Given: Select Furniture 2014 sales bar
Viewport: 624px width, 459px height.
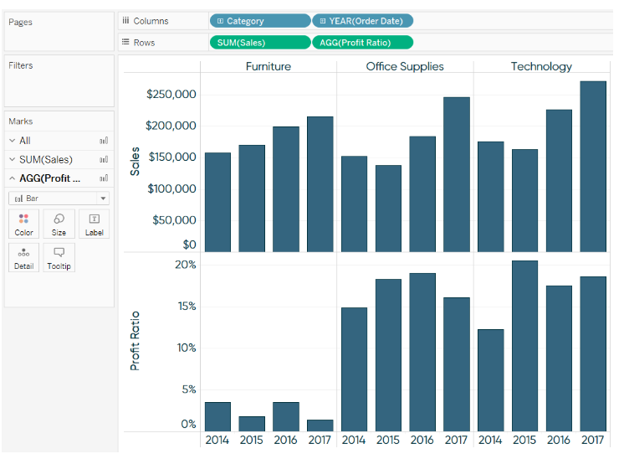Looking at the screenshot, I should [218, 202].
